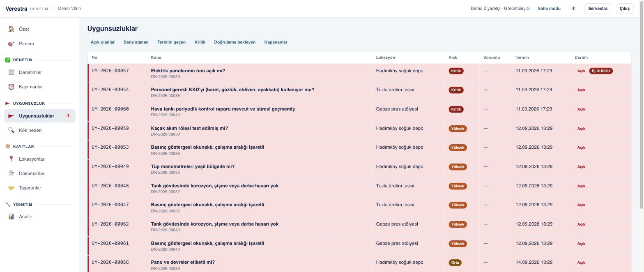Click the Uygunsuzluklar red flag icon
644x272 pixels.
click(11, 116)
